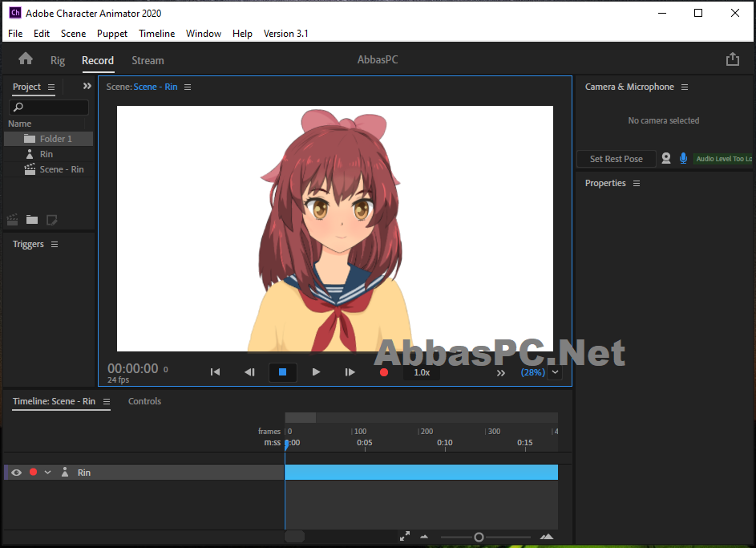Image resolution: width=756 pixels, height=548 pixels.
Task: Click the blue Stop button
Action: click(282, 372)
